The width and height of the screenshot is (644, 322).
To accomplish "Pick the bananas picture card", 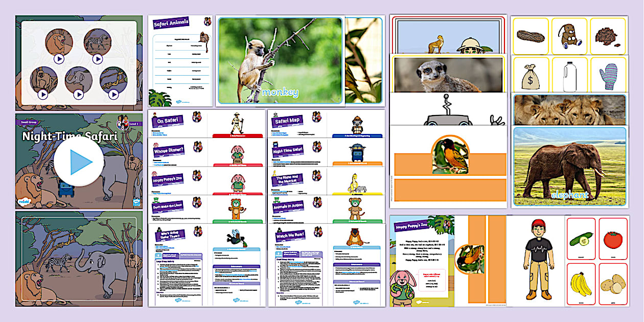I will [x=581, y=284].
